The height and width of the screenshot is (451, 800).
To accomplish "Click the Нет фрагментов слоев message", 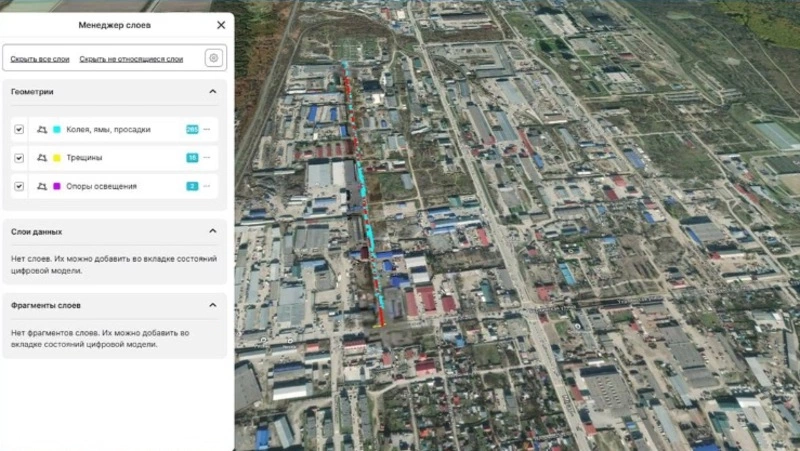I will [100, 338].
